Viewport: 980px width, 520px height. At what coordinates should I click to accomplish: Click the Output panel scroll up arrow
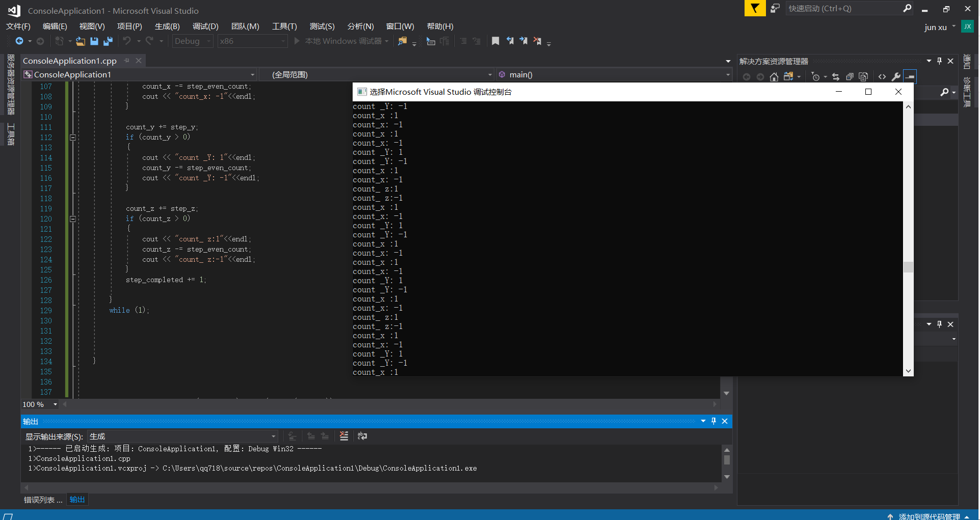727,450
